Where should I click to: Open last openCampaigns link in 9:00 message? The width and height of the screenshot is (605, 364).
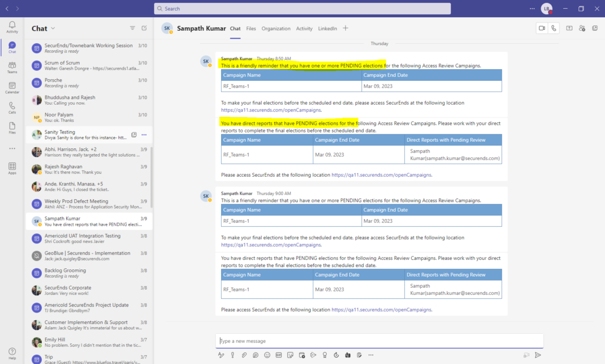tap(381, 310)
